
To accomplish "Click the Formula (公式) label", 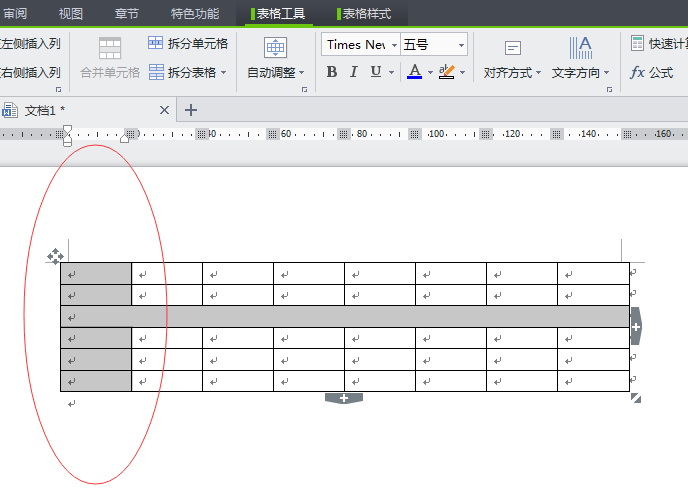I will [661, 72].
